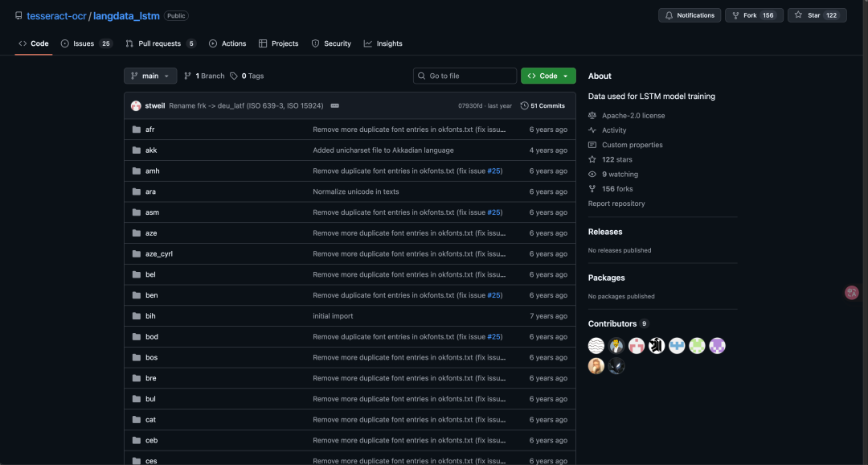
Task: Open the Projects tab
Action: coord(278,43)
